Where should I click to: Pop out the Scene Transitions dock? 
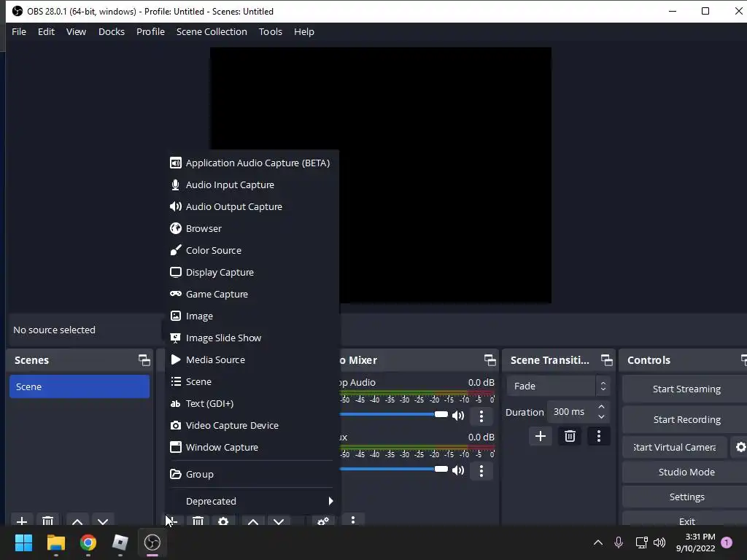tap(606, 360)
